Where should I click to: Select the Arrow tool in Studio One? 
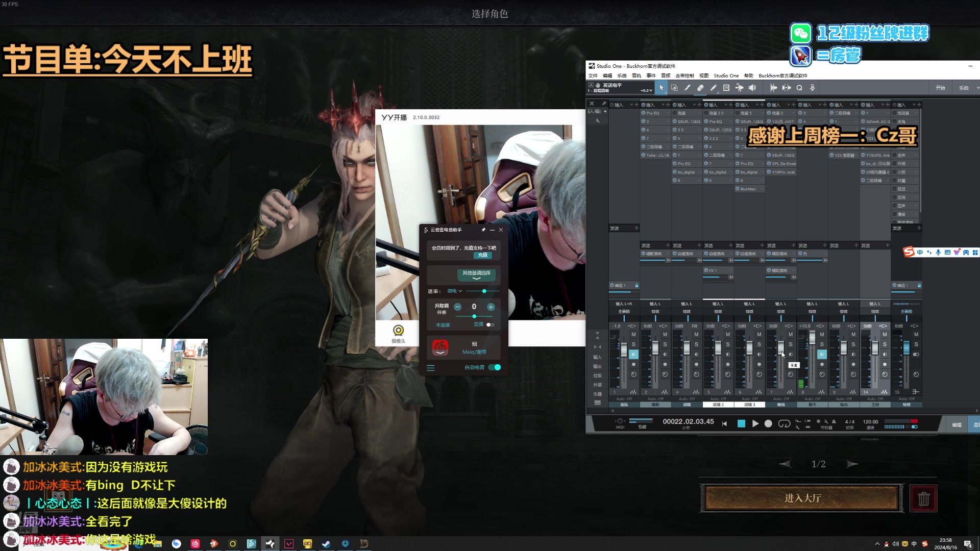pos(661,88)
